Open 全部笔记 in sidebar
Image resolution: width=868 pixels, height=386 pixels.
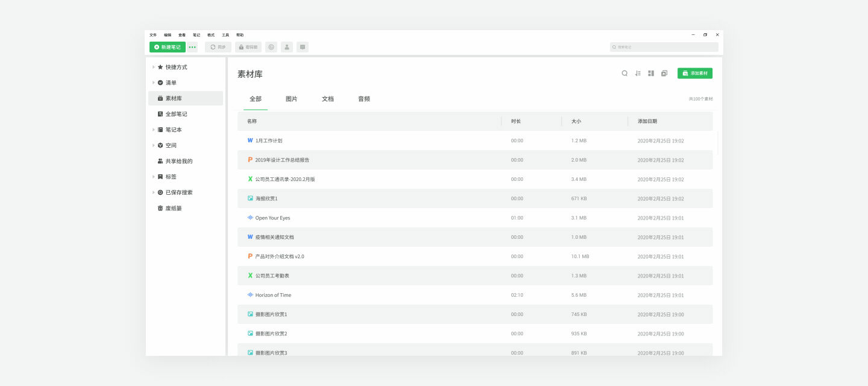click(x=186, y=114)
